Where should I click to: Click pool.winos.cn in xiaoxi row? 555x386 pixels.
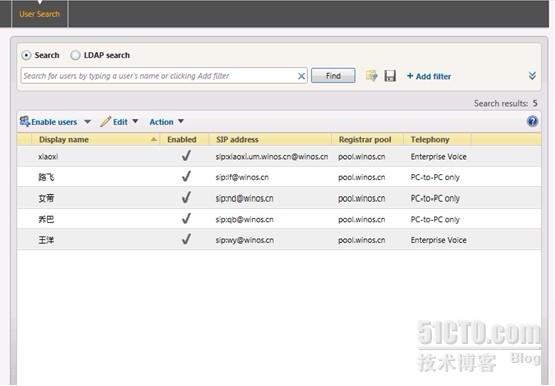(x=362, y=157)
